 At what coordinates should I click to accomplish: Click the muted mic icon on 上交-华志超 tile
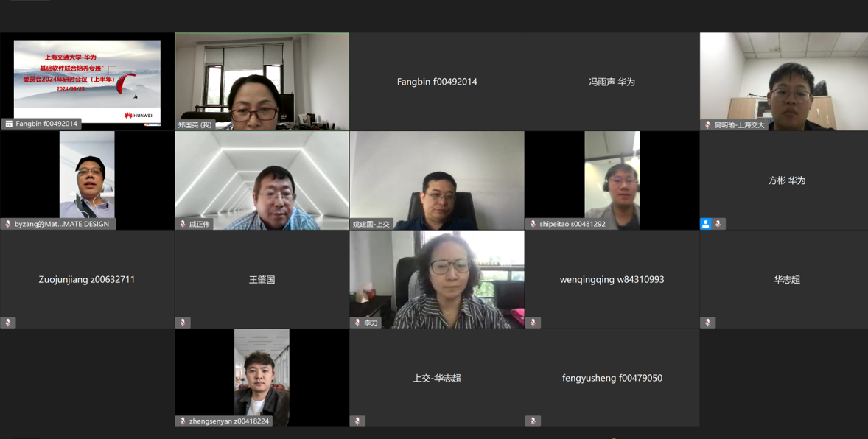click(357, 421)
